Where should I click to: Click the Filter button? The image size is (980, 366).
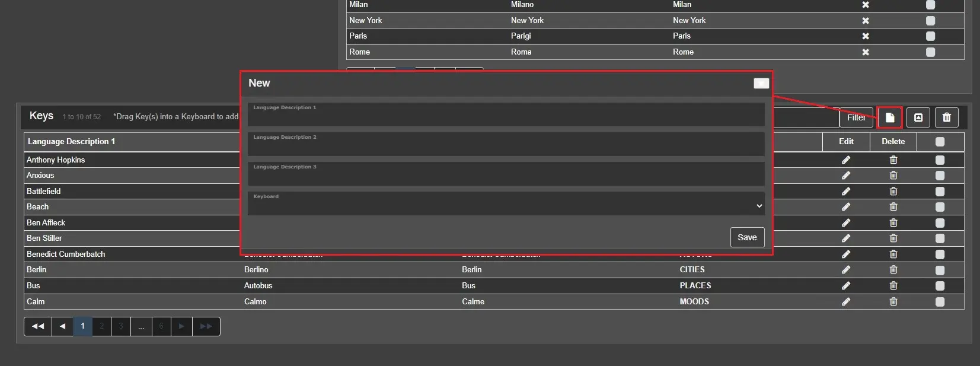855,117
